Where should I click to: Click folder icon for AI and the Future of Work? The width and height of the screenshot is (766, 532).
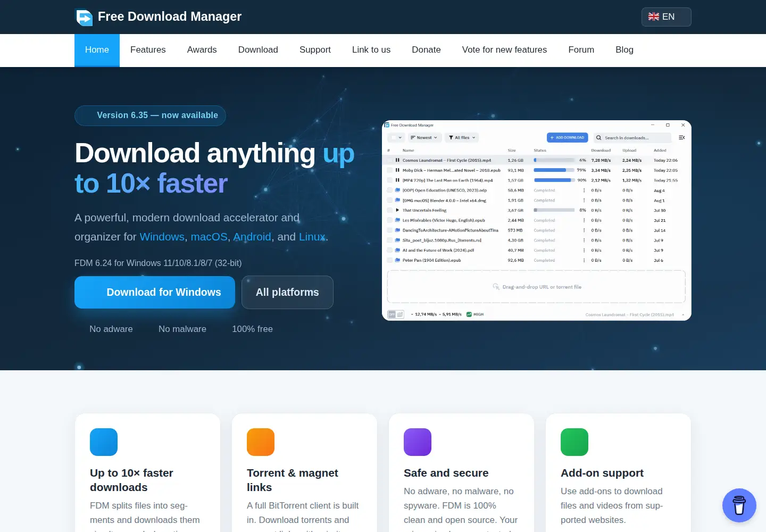pyautogui.click(x=397, y=250)
